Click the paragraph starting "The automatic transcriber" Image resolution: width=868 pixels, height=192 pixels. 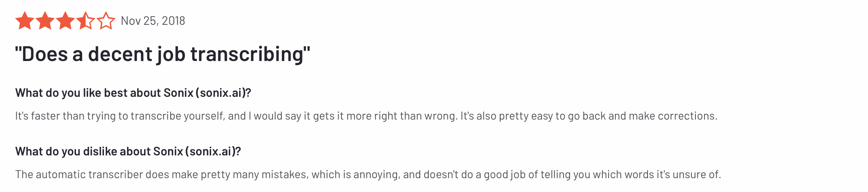click(x=368, y=175)
